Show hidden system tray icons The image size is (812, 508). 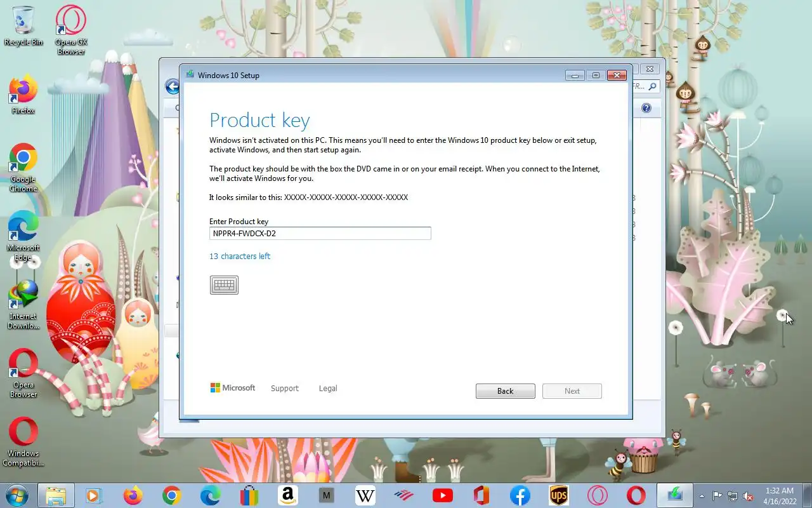[702, 496]
